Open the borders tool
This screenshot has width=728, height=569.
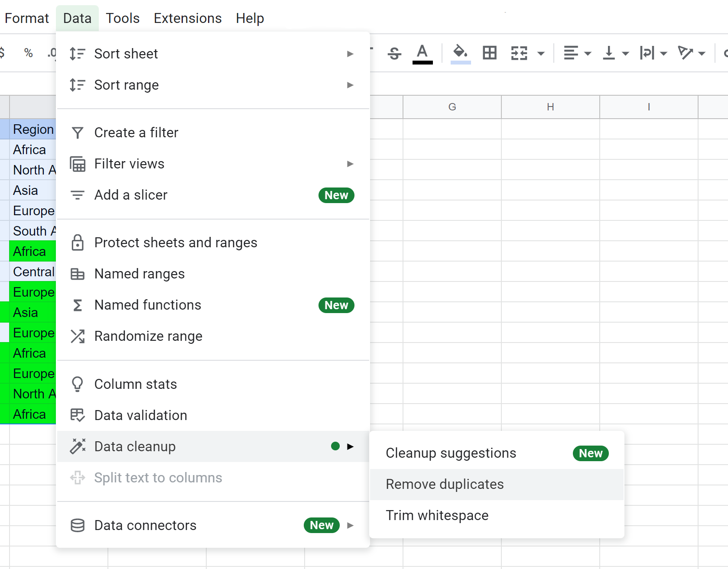point(489,53)
